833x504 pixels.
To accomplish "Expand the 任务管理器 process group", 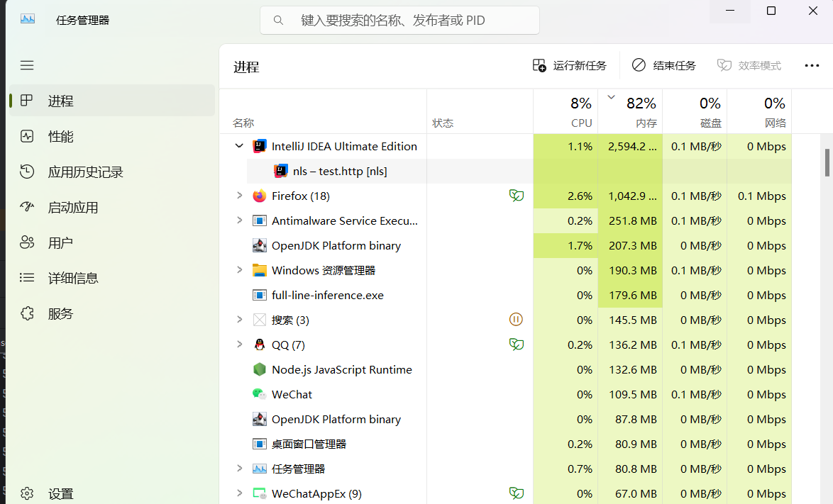I will 239,469.
